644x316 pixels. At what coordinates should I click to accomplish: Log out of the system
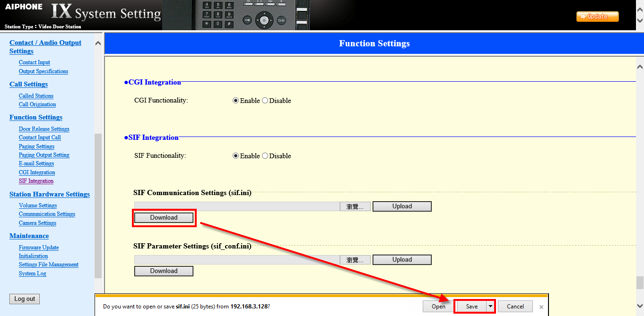click(x=25, y=299)
